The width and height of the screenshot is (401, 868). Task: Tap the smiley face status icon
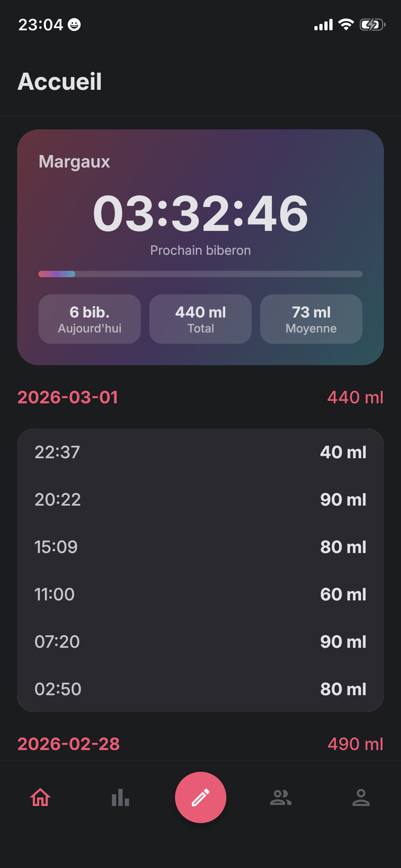[x=74, y=25]
